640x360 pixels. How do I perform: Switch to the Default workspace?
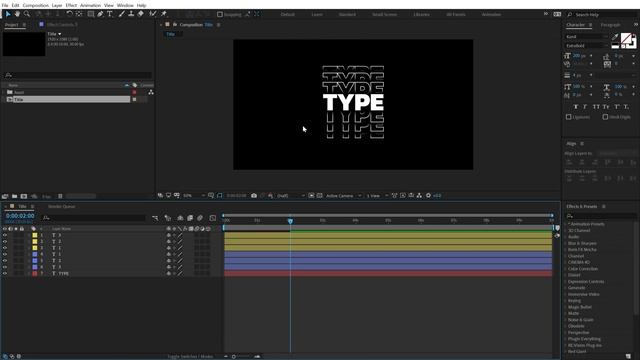[x=288, y=14]
